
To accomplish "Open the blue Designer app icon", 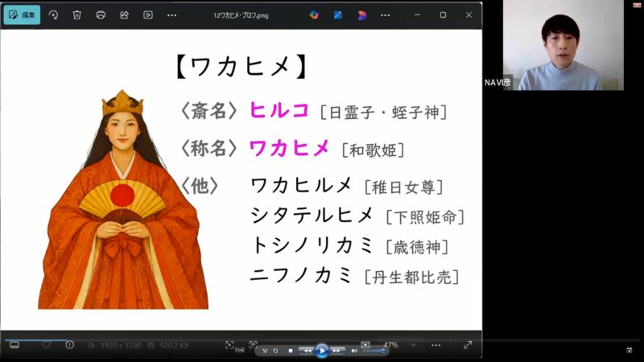I will pos(337,15).
